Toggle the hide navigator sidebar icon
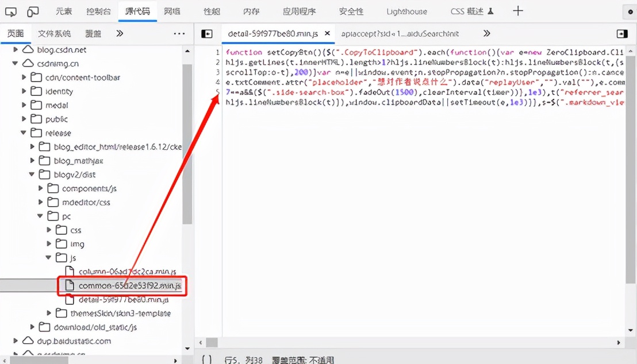The width and height of the screenshot is (637, 364). pos(207,34)
